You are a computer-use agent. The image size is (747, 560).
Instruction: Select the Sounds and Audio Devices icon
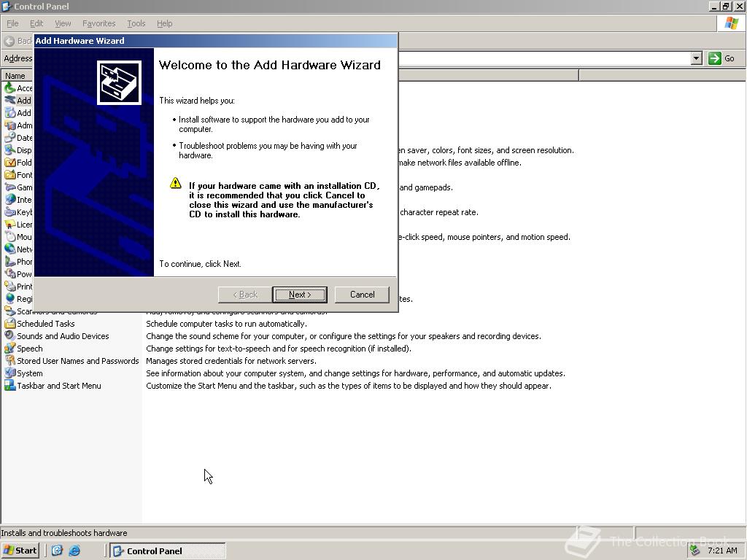[x=10, y=335]
